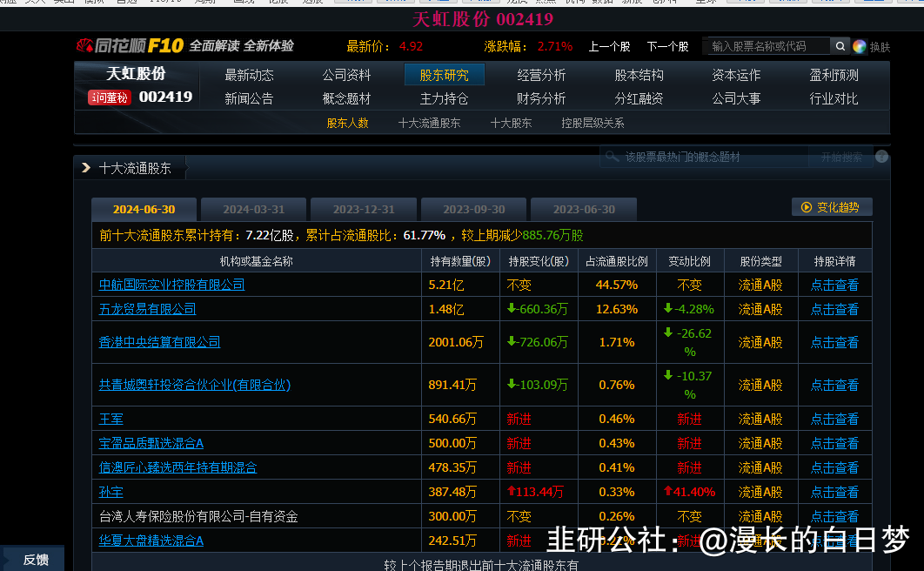Click 点击查看 for 宝盈品质甄选混合A row
The image size is (924, 571).
tap(834, 443)
